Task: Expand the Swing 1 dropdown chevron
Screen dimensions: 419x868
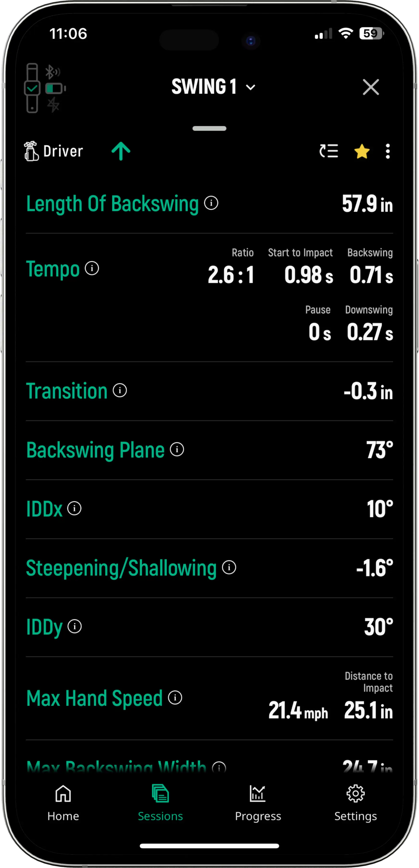Action: tap(250, 88)
